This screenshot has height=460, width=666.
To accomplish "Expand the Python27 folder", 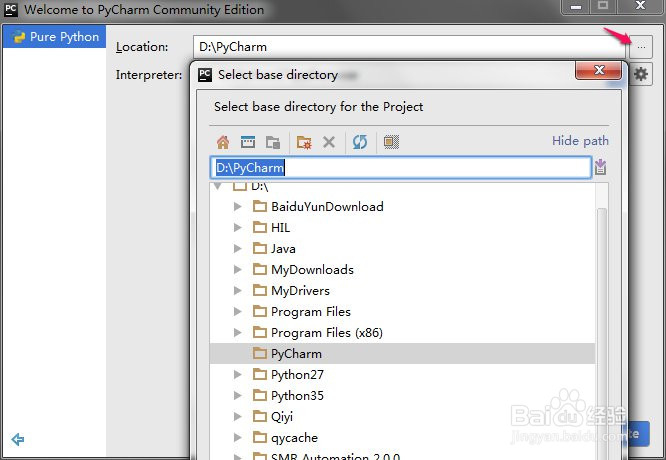I will tap(238, 374).
